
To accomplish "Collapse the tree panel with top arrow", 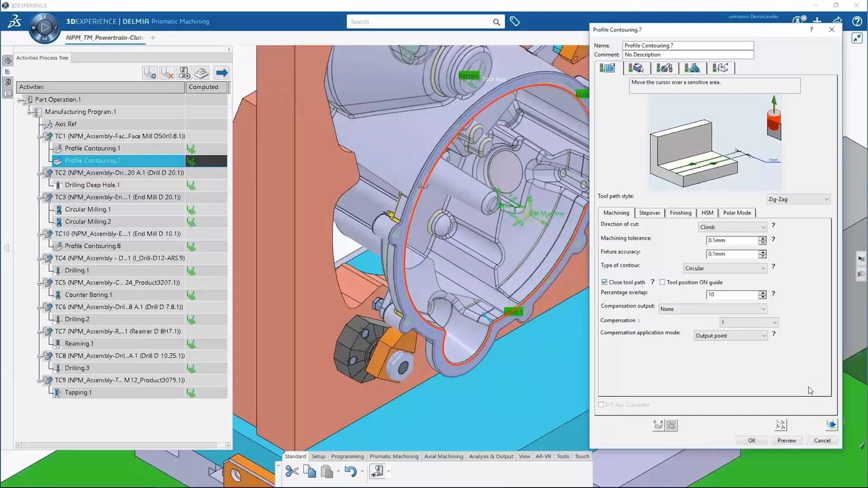I will click(229, 49).
